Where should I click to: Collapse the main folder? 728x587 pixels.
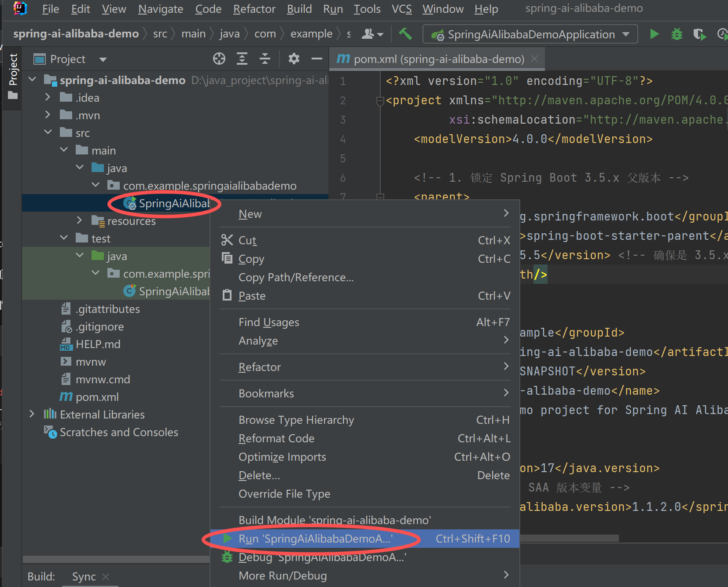pyautogui.click(x=64, y=150)
